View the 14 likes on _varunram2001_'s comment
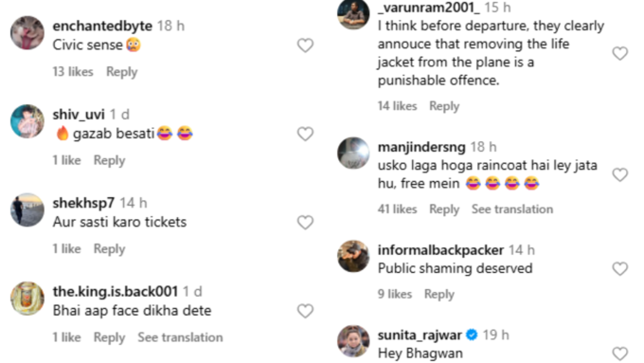644x363 pixels. pos(397,106)
